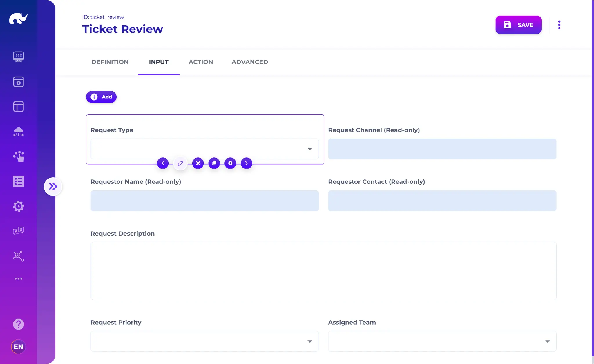Open the gear-clock scheduler sidebar icon

click(18, 206)
